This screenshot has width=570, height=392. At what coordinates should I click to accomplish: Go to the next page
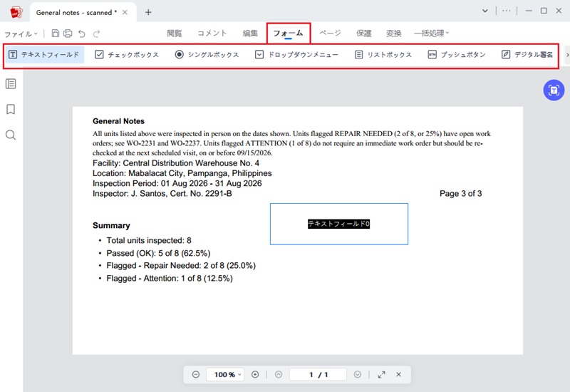click(x=358, y=375)
